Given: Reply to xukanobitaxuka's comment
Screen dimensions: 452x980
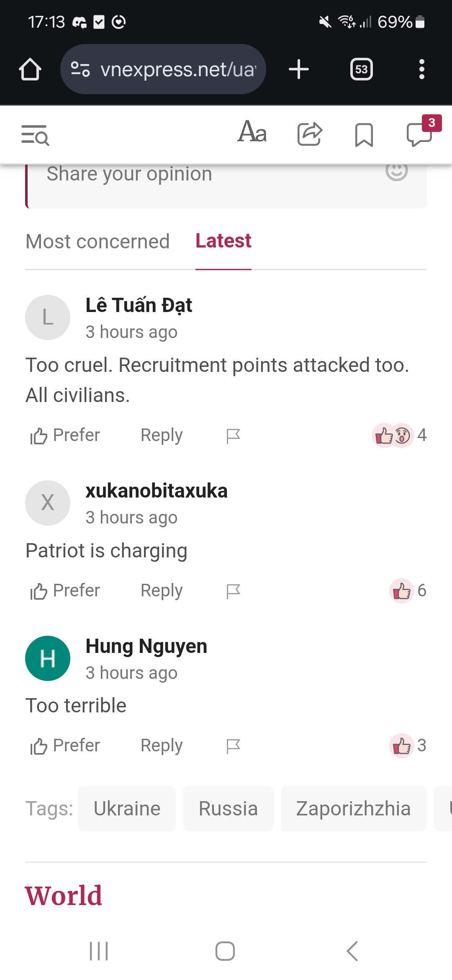Looking at the screenshot, I should (162, 591).
